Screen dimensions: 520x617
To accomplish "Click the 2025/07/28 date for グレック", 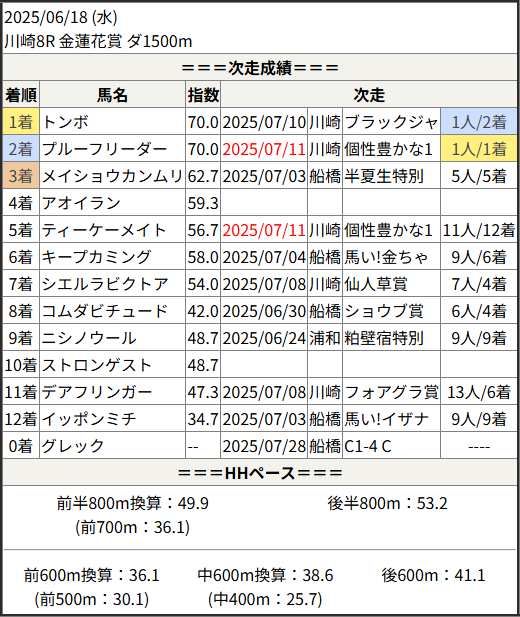I will point(264,446).
